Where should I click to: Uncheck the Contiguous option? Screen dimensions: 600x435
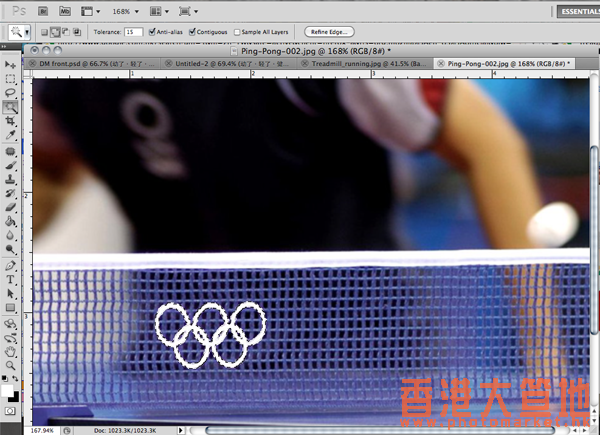point(192,32)
